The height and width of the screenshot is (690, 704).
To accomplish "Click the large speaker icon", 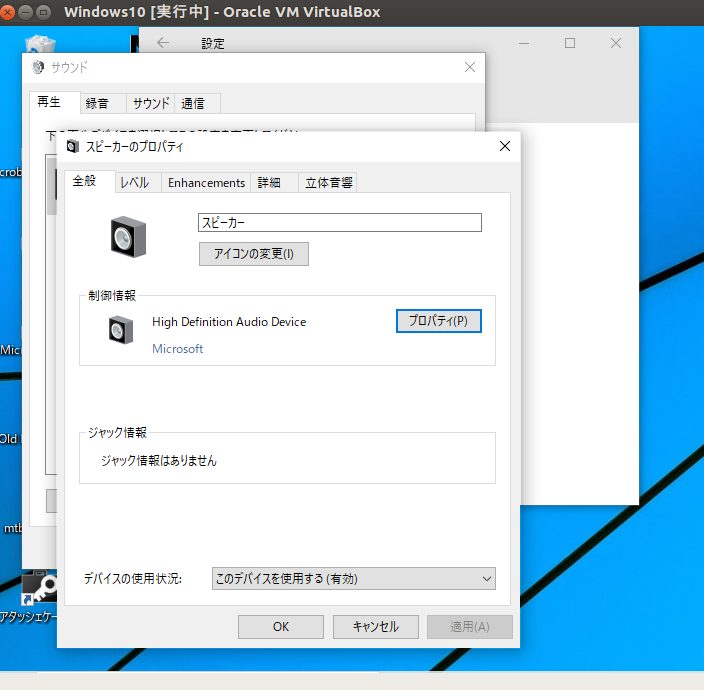I will click(x=128, y=237).
